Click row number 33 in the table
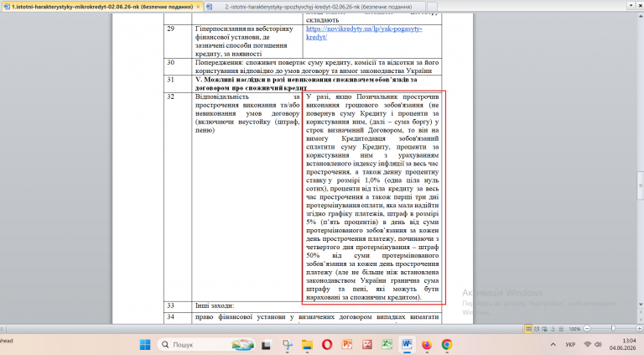This screenshot has width=644, height=355. coord(171,305)
